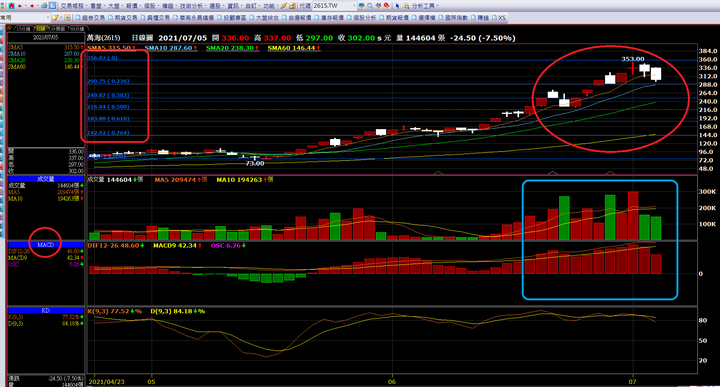Open the 興櫃交易 page shortcut
Screen dimensions: 720x387
click(155, 17)
